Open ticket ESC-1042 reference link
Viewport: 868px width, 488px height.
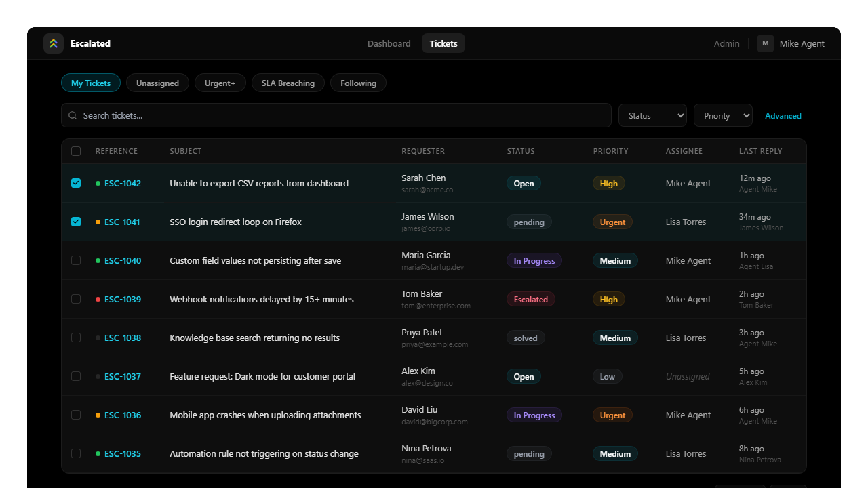123,183
